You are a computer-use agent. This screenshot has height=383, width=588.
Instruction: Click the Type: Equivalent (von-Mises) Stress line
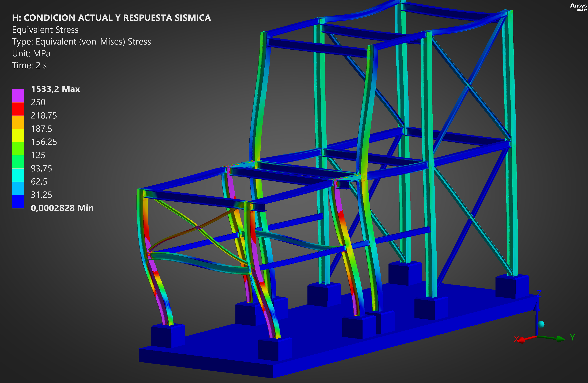[x=81, y=42]
